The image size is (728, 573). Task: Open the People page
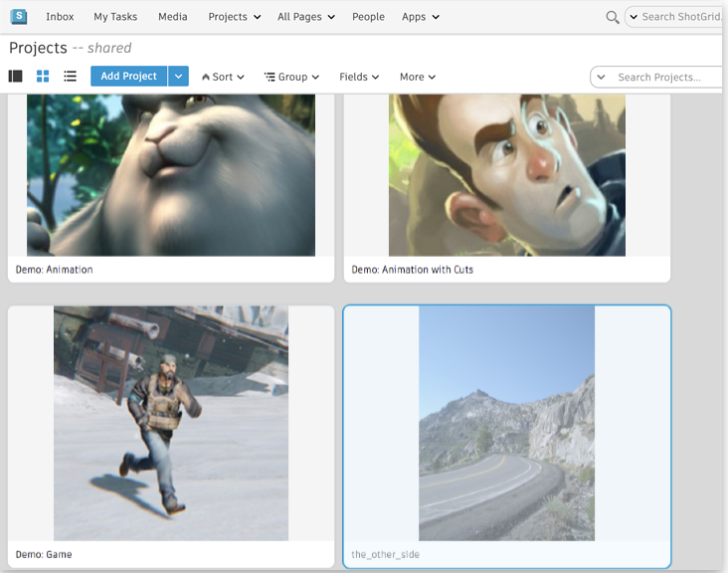tap(368, 17)
